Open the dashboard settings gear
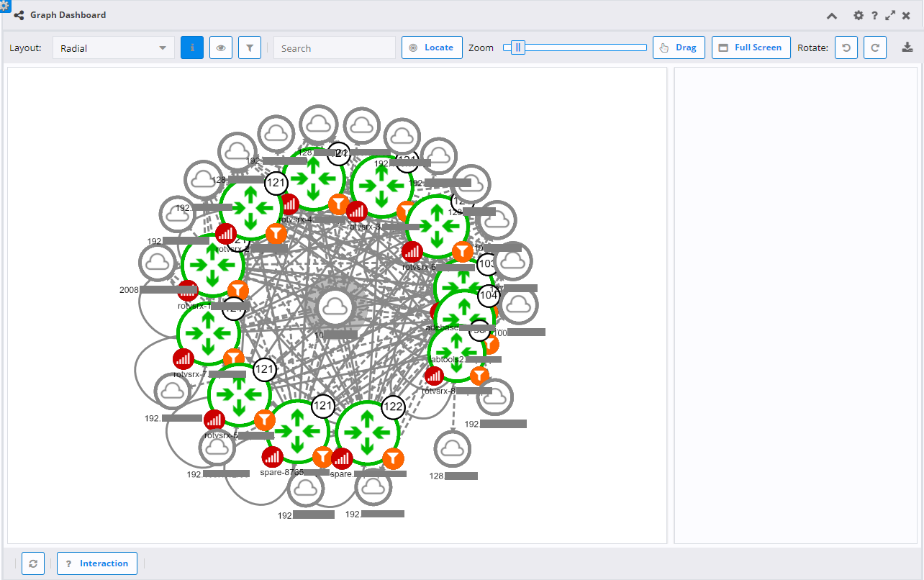 [x=858, y=14]
